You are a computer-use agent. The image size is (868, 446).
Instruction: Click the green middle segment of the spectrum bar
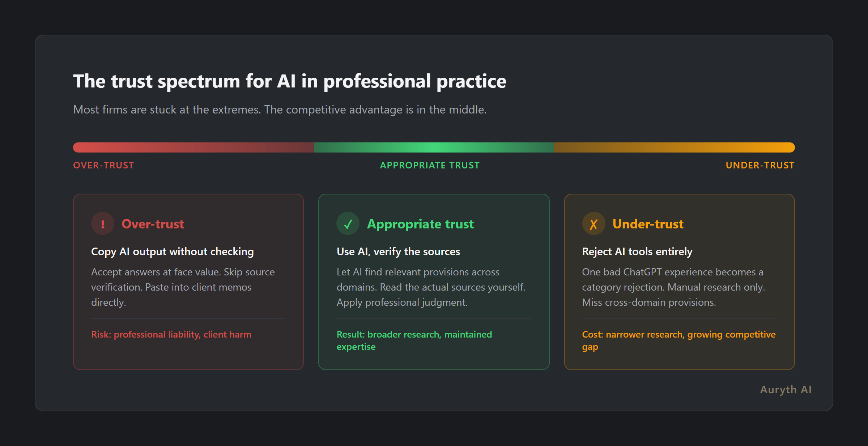point(434,147)
